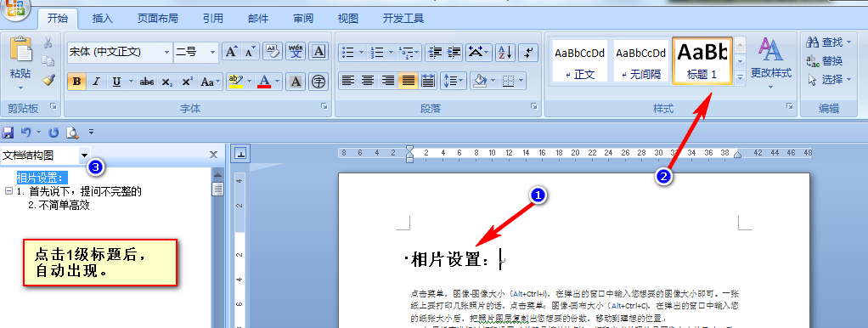
Task: Apply distributed alignment
Action: [428, 81]
